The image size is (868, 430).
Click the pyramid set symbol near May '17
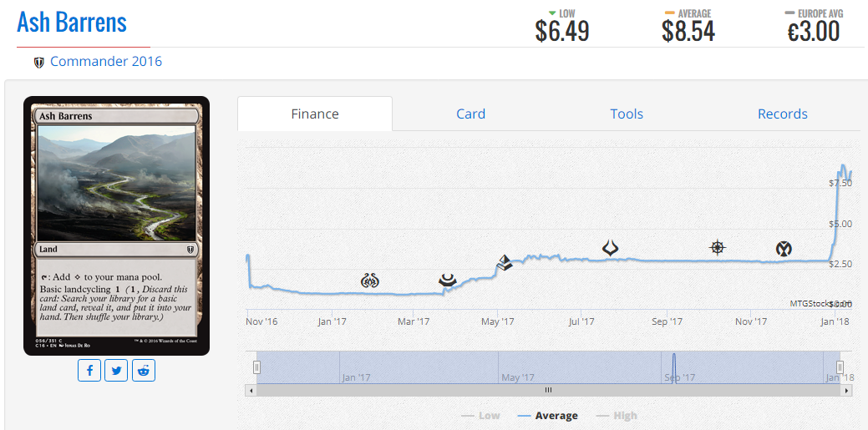point(504,262)
